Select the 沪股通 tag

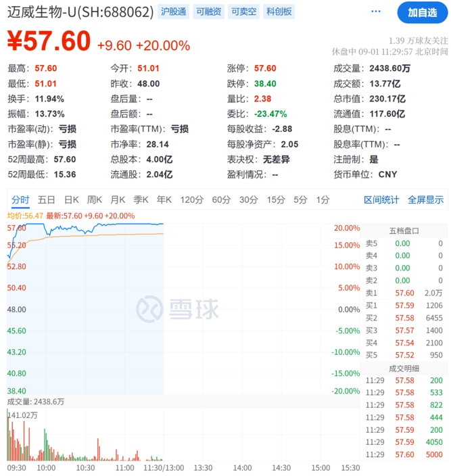[x=173, y=11]
